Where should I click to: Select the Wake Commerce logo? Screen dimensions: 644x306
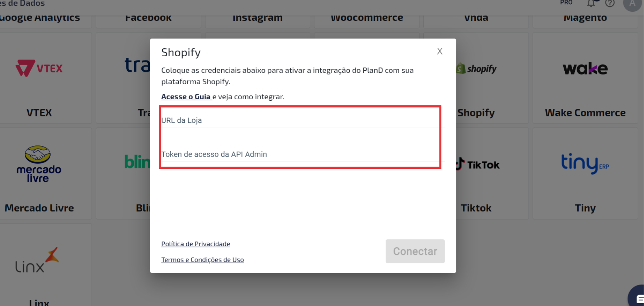pyautogui.click(x=585, y=68)
